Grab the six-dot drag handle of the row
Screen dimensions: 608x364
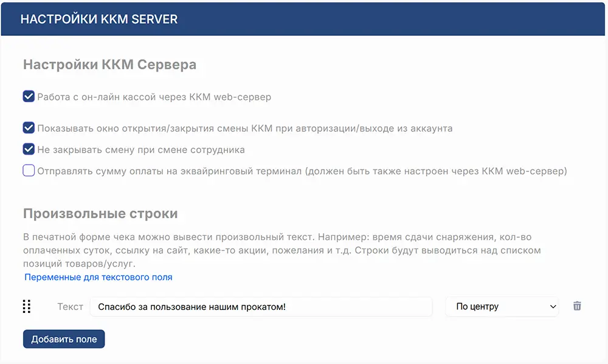tap(26, 307)
